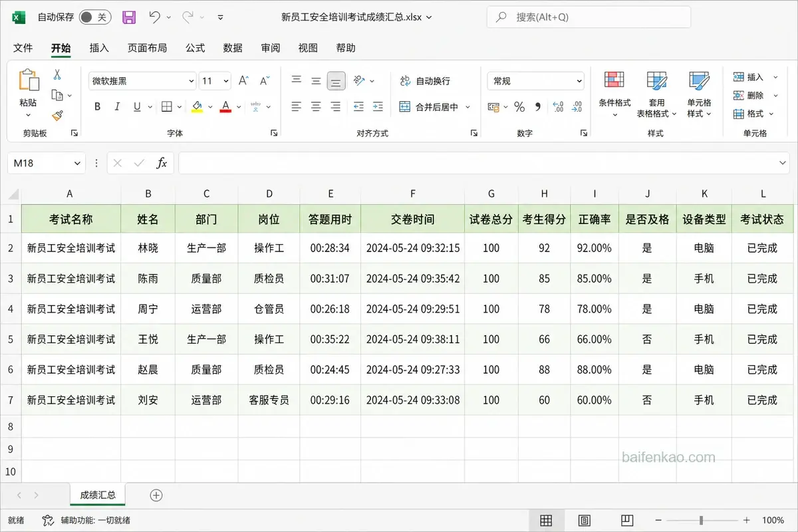Open the 条件格式 conditional formatting menu
The width and height of the screenshot is (798, 532).
click(x=614, y=96)
